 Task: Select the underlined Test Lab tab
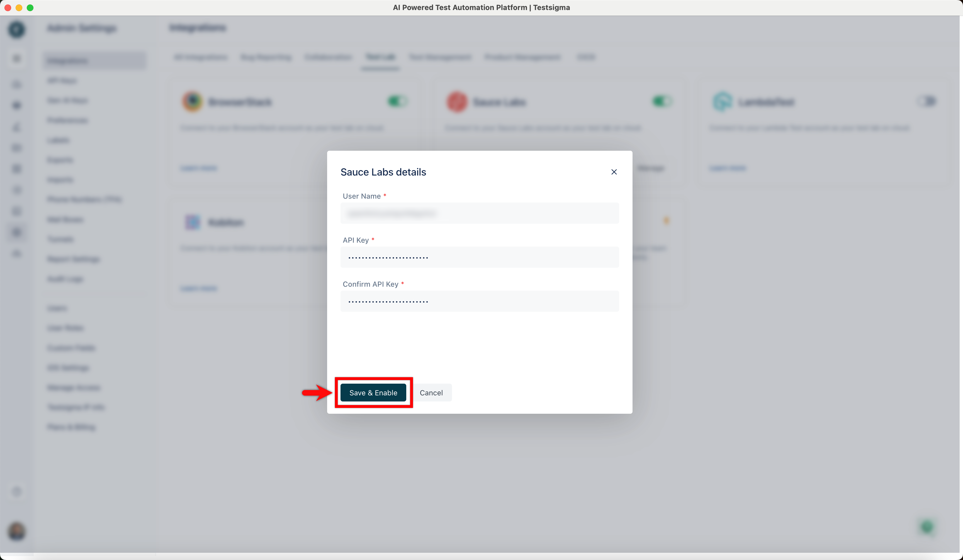380,57
